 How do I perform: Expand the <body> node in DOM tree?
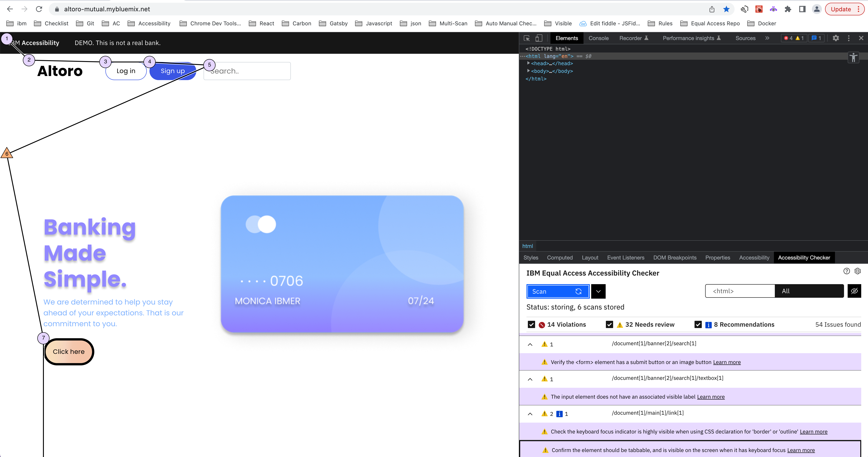[528, 71]
